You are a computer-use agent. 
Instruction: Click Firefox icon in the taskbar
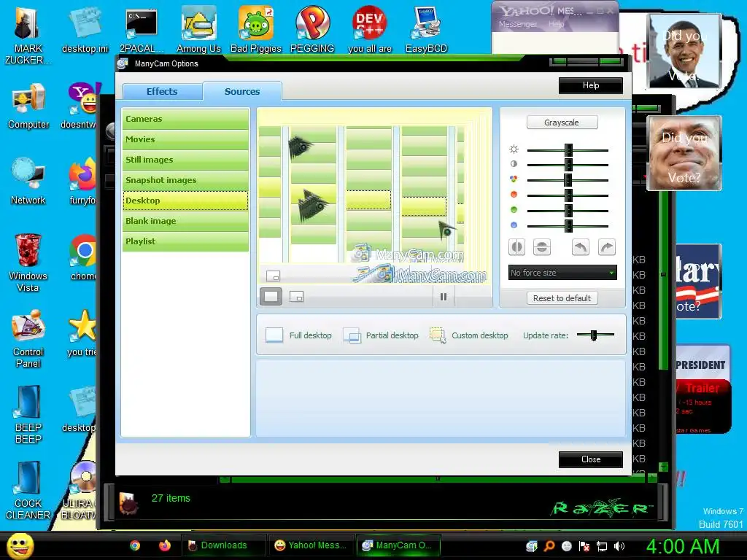[x=165, y=545]
